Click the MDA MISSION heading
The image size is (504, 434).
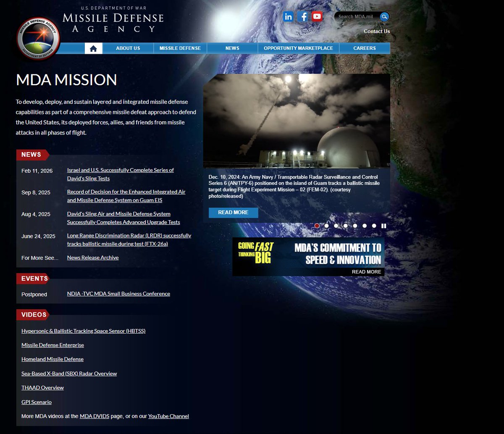[x=66, y=80]
